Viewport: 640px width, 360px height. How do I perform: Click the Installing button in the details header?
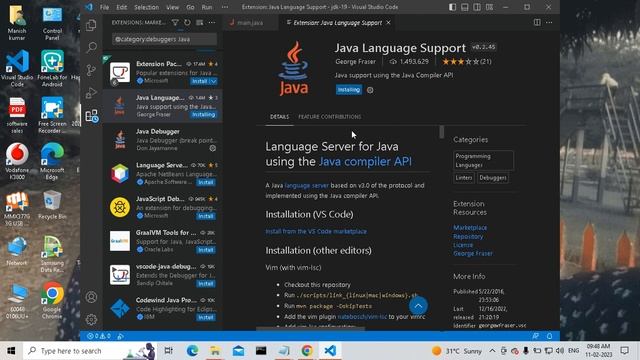349,90
